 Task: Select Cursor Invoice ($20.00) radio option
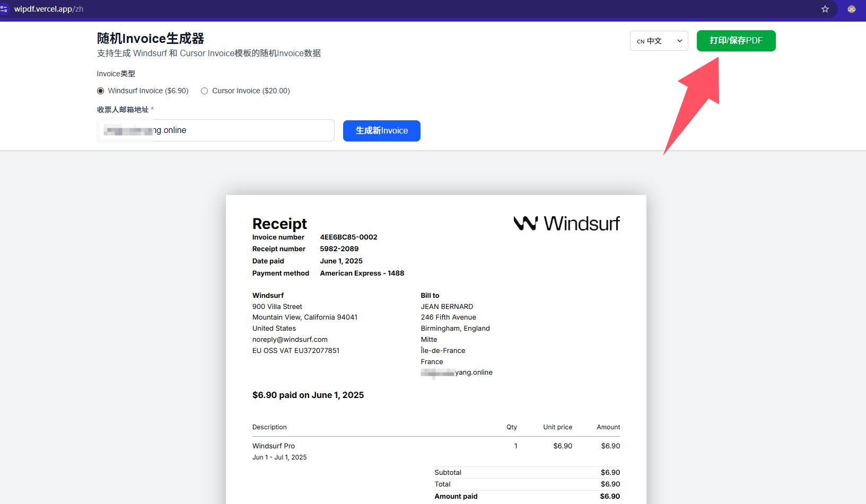204,91
